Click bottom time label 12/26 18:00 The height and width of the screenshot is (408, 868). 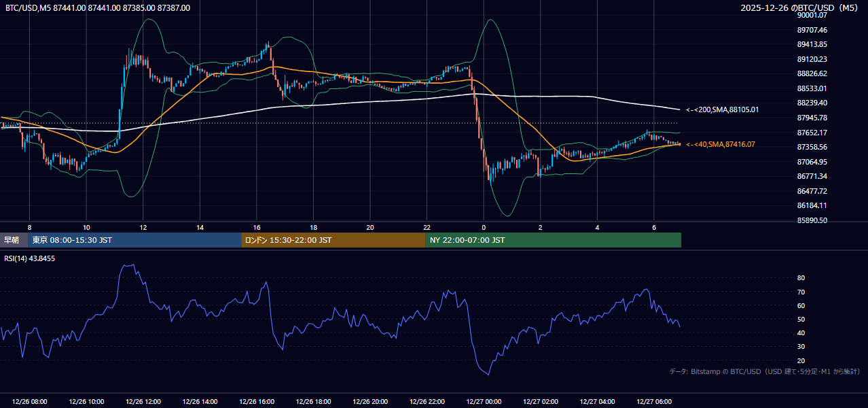tap(313, 402)
